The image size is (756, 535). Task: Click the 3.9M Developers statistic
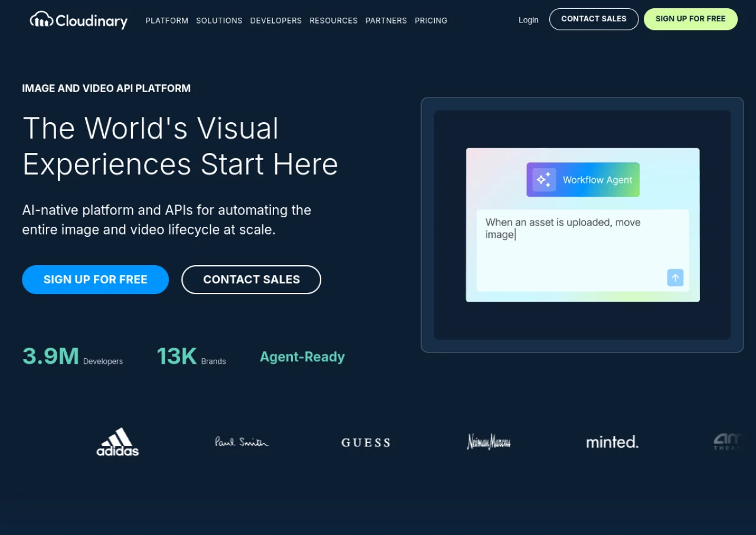tap(73, 357)
